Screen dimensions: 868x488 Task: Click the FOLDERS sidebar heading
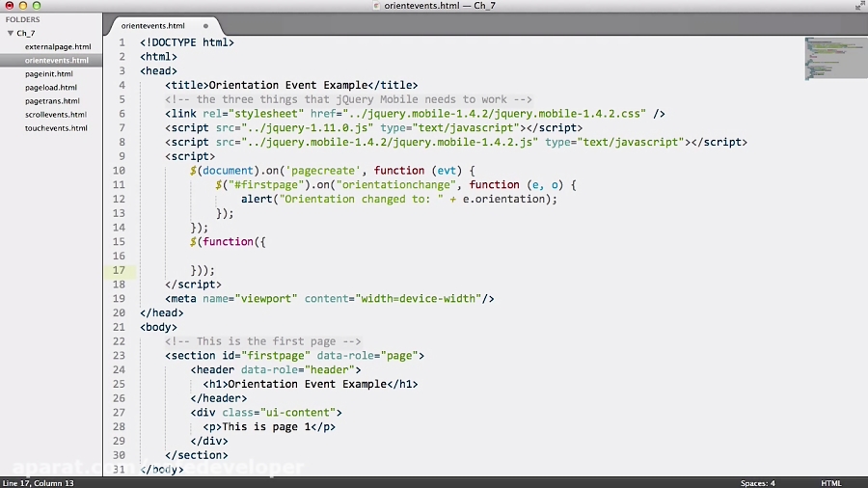(23, 19)
